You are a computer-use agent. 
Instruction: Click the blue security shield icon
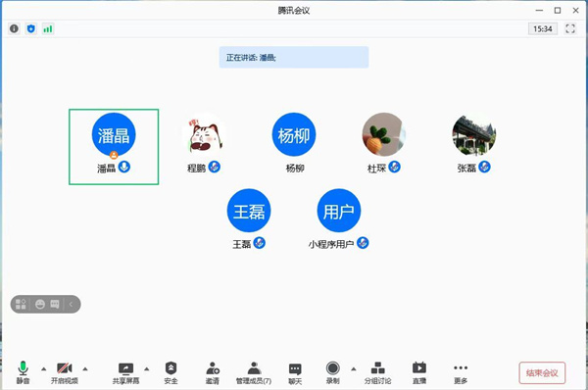point(31,28)
